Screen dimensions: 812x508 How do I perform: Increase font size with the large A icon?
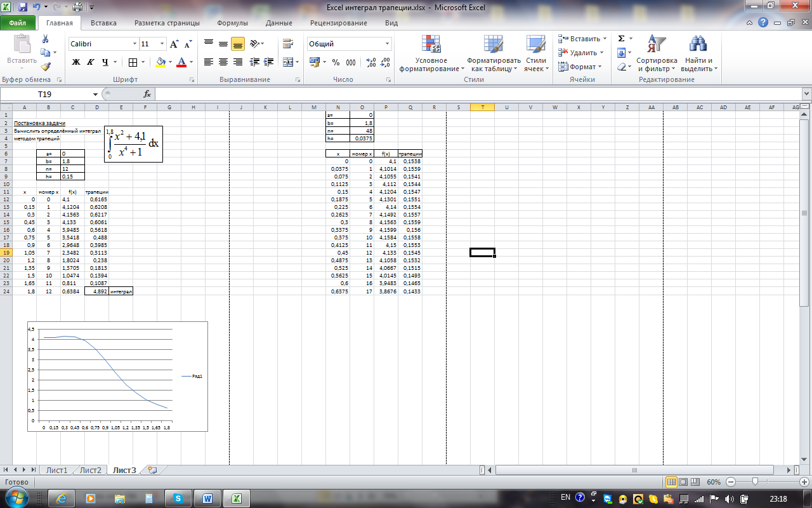point(174,44)
